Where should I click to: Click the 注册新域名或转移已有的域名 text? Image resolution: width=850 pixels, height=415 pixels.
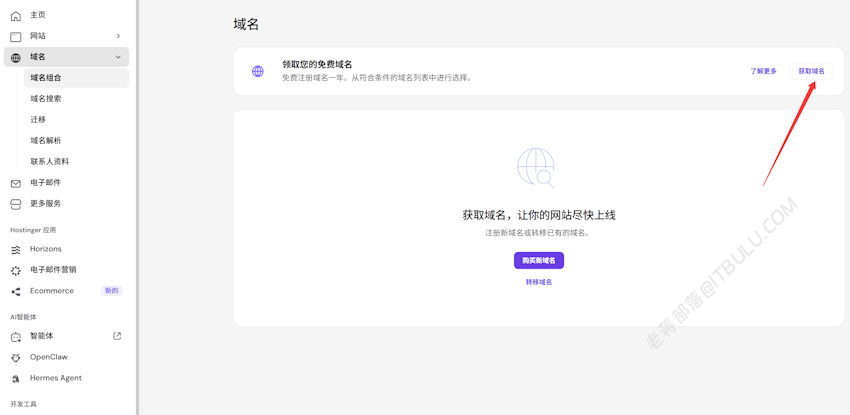coord(537,233)
